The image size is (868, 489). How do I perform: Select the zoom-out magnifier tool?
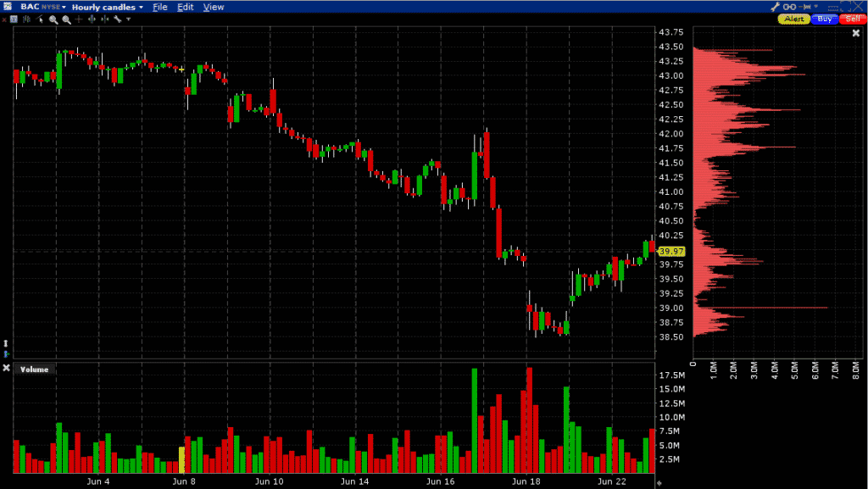pyautogui.click(x=66, y=18)
